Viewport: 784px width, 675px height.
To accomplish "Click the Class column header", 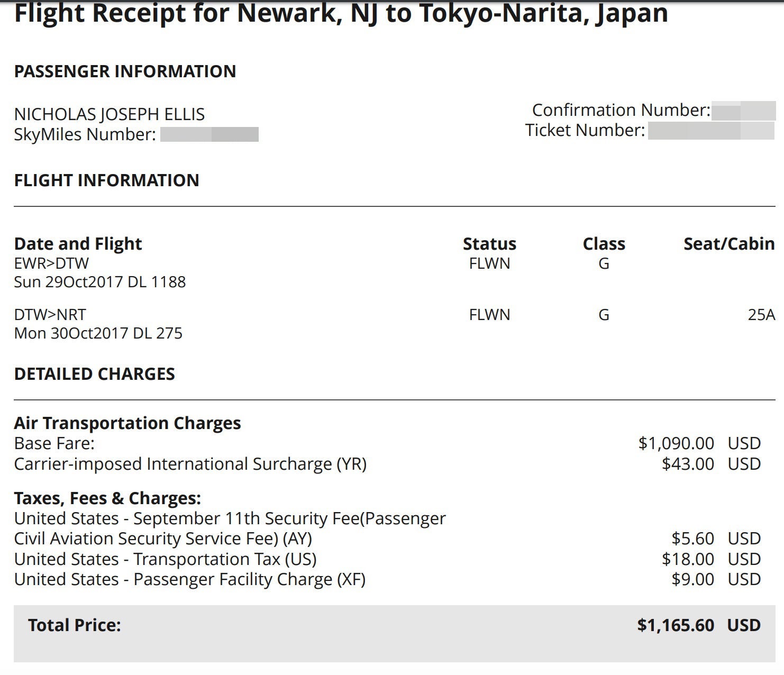I will [x=604, y=244].
